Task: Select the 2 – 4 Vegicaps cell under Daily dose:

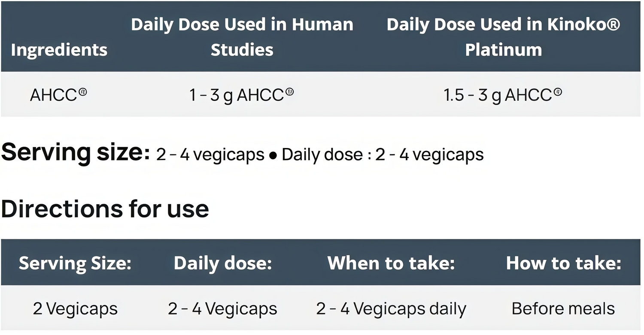Action: click(x=222, y=309)
